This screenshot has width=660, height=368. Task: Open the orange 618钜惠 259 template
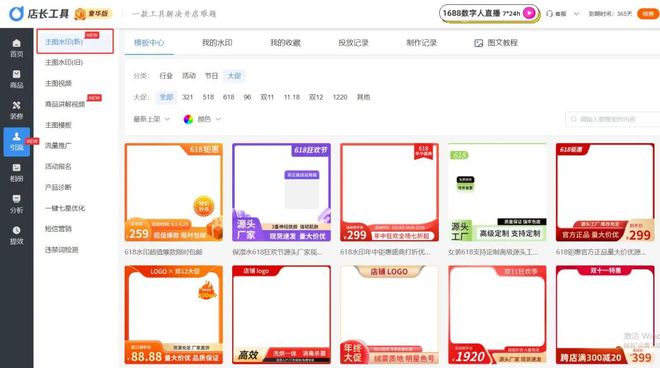click(x=174, y=192)
